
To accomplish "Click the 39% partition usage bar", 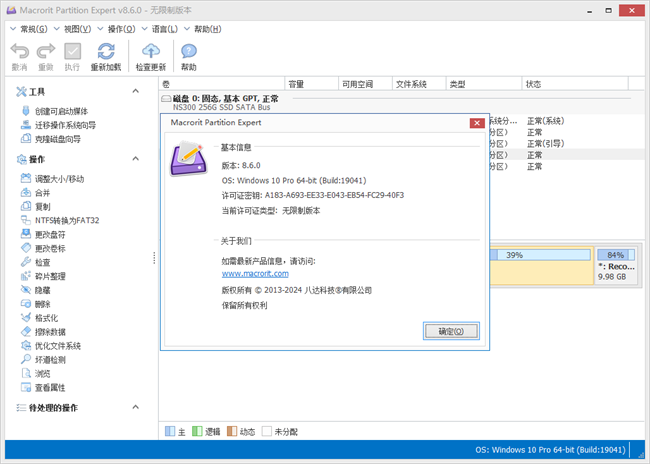I will coord(540,255).
